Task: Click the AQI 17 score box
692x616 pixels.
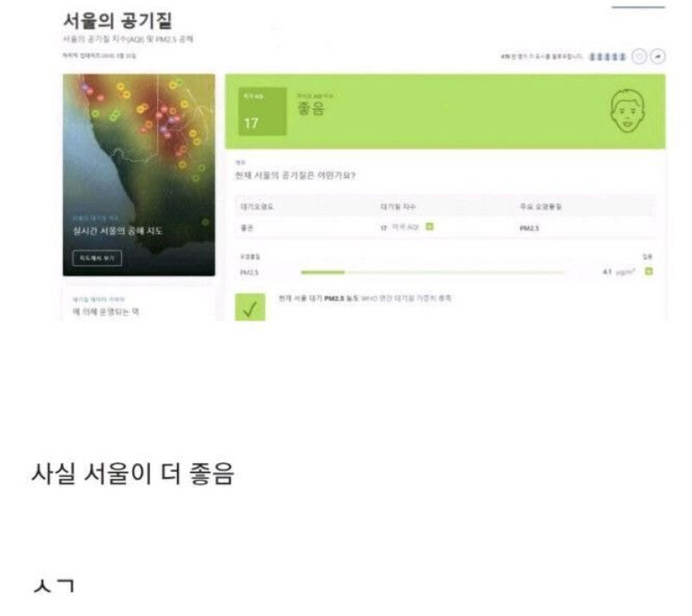Action: 263,111
